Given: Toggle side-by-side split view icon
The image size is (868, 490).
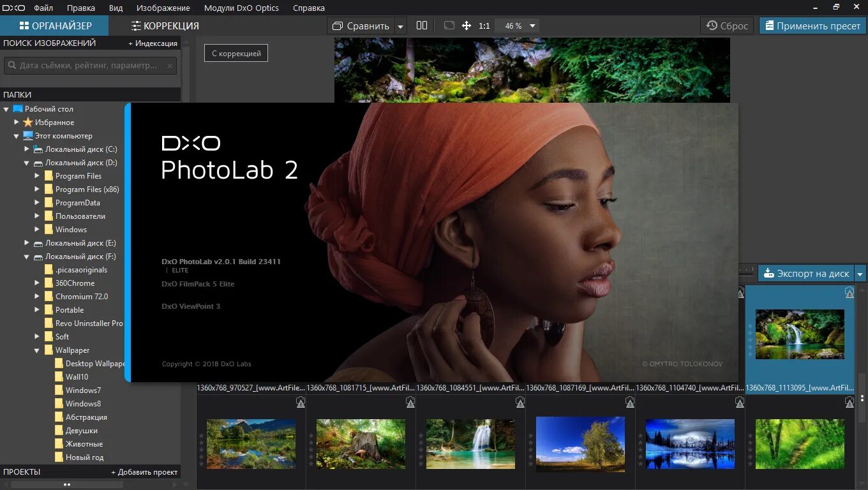Looking at the screenshot, I should (422, 26).
